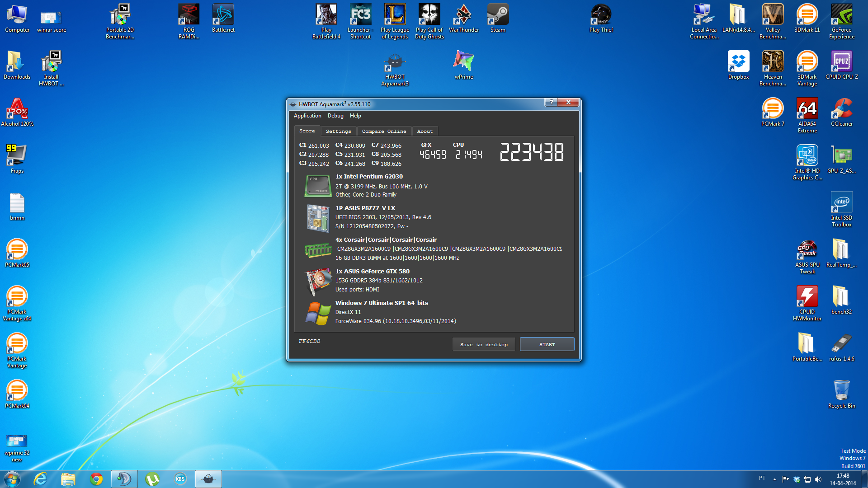868x488 pixels.
Task: Click the CPU score 21494
Action: (x=469, y=155)
